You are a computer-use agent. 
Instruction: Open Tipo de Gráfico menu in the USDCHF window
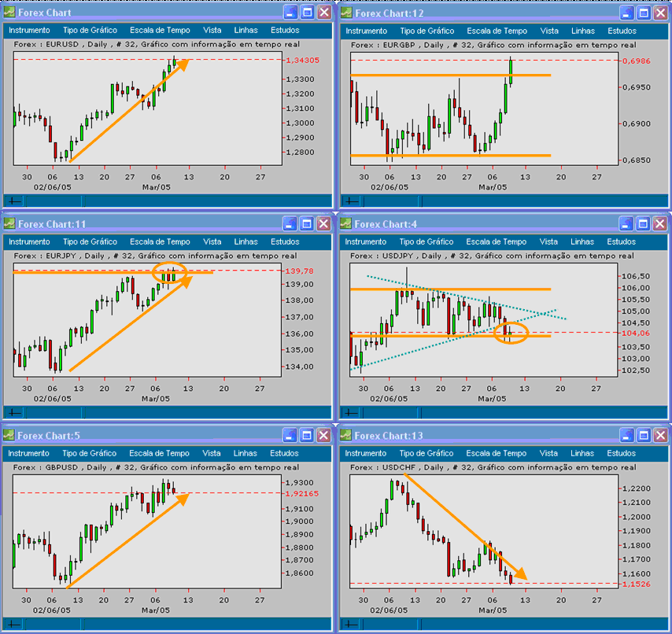point(429,453)
